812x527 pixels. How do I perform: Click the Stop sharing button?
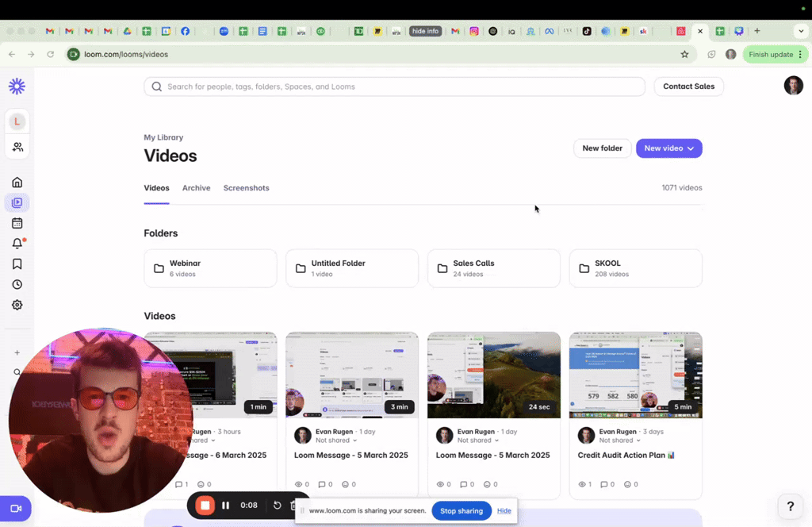click(x=462, y=511)
